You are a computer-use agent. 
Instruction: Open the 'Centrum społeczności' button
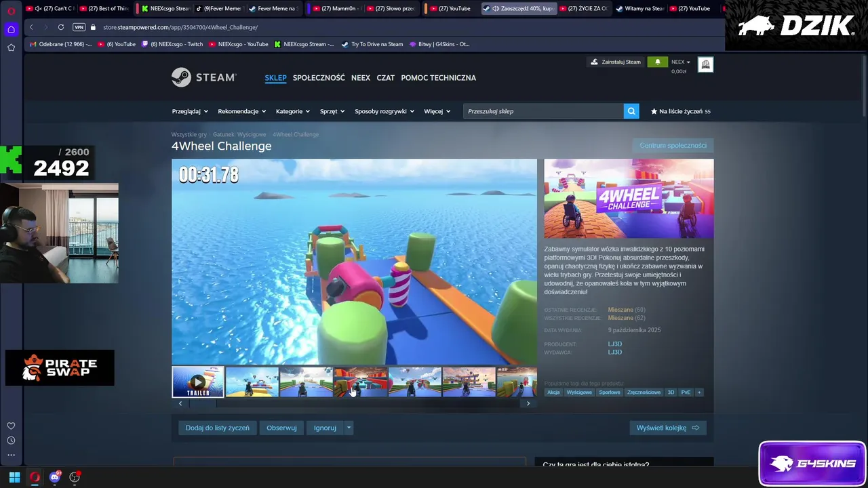coord(673,146)
